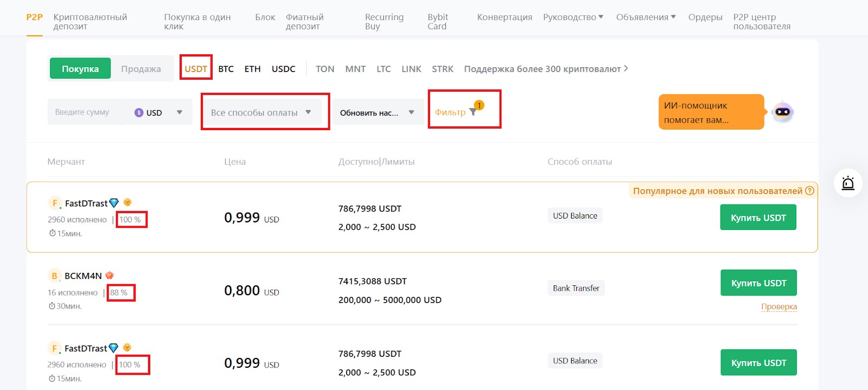Click the USD currency coin icon

point(139,112)
